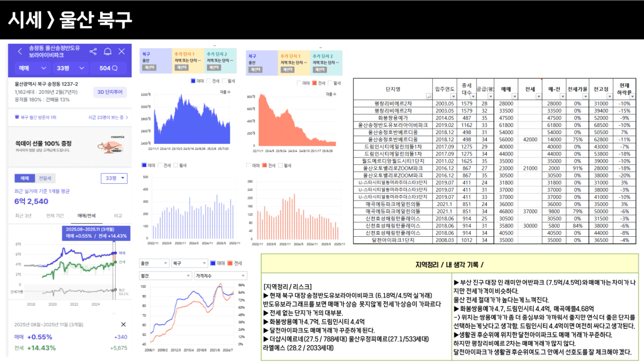Click the 전세 +14.43% summary row
The height and width of the screenshot is (362, 644).
[x=70, y=348]
